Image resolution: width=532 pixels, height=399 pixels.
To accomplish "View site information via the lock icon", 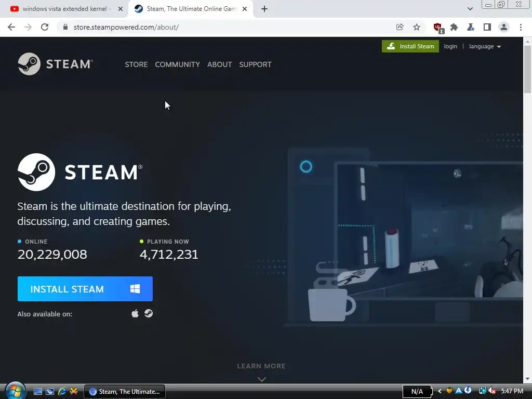I will tap(65, 27).
